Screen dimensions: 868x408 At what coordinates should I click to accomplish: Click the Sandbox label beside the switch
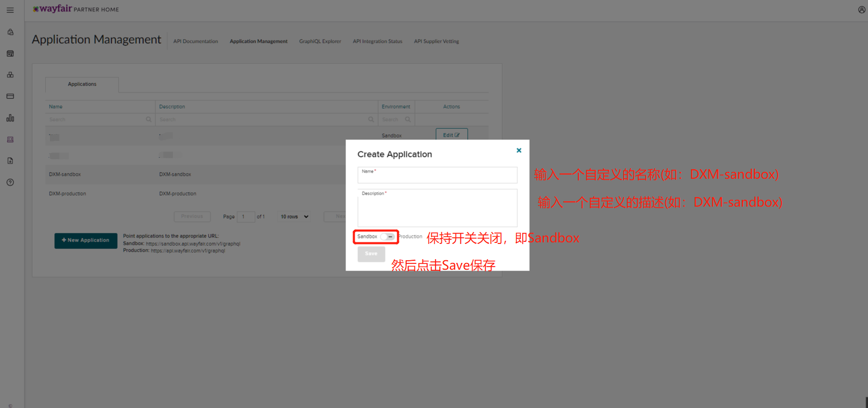coord(367,237)
